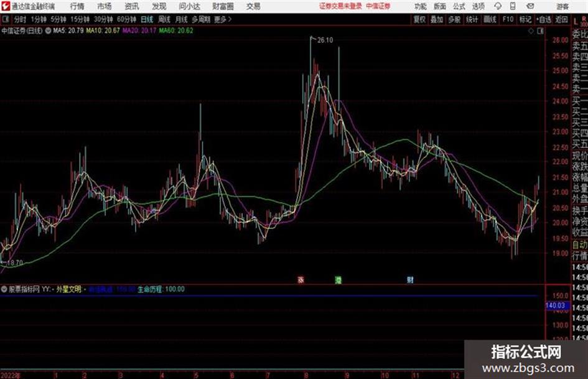The height and width of the screenshot is (379, 588).
Task: Switch to the 5分钟 period tab
Action: tap(58, 19)
